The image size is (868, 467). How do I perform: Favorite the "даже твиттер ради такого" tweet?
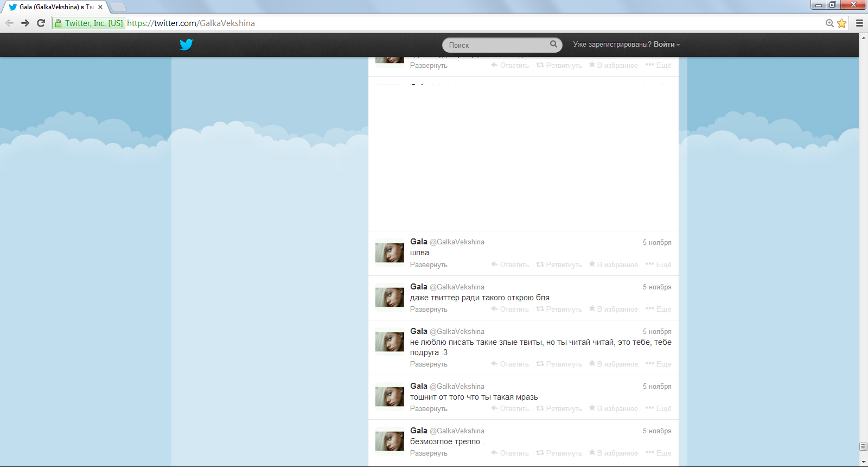[614, 309]
